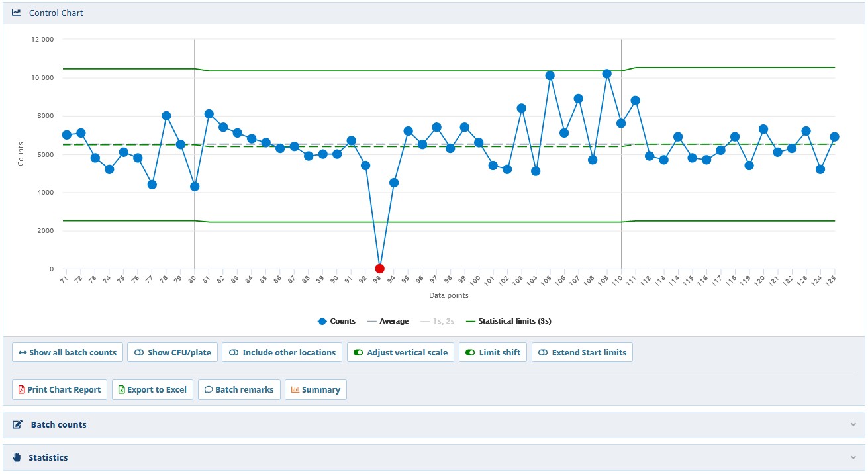The image size is (868, 474).
Task: Click the PDF icon on Print Chart Report
Action: click(22, 390)
